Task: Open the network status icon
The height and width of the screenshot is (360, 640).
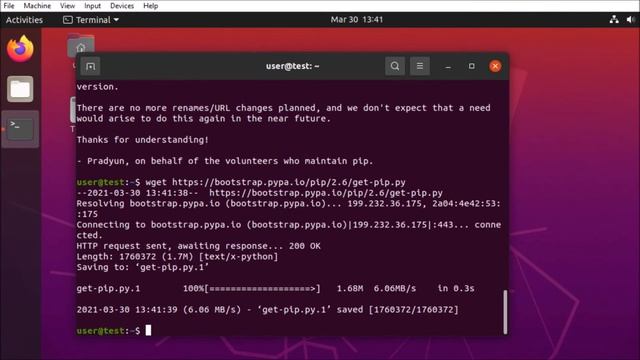Action: click(x=614, y=19)
